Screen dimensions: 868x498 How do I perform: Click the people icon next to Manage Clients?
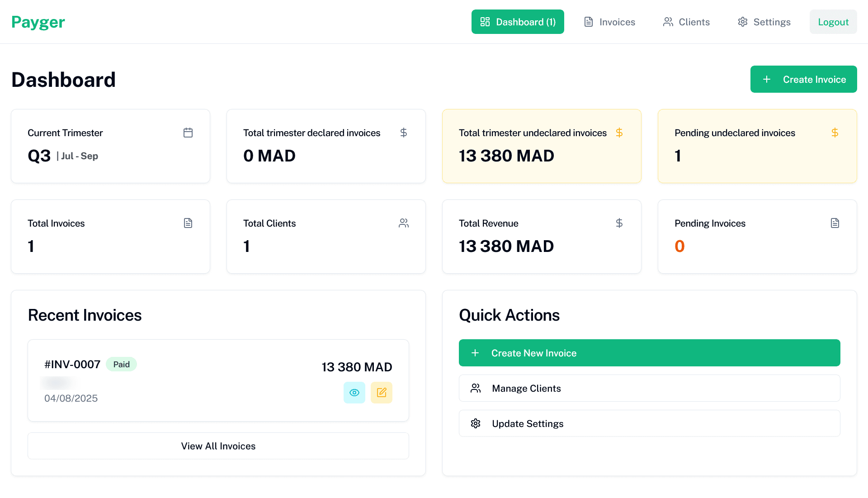(475, 388)
